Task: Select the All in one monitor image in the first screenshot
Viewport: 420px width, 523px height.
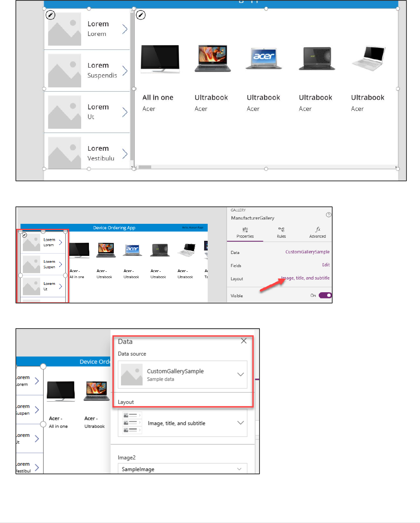Action: [160, 59]
